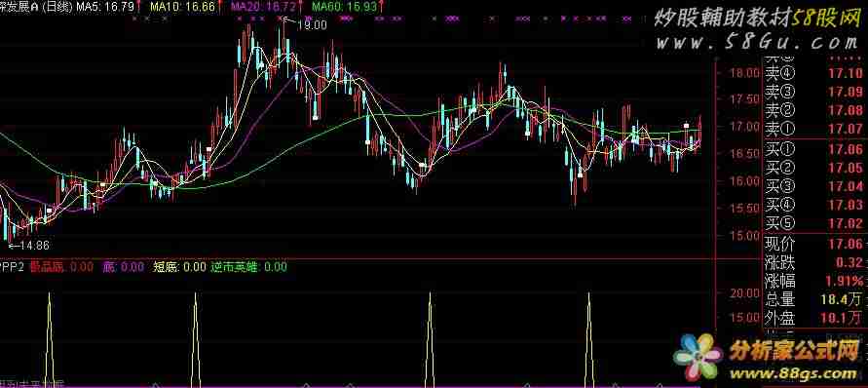868x388 pixels.
Task: Select the 深发展A (日线) stock title
Action: [36, 6]
